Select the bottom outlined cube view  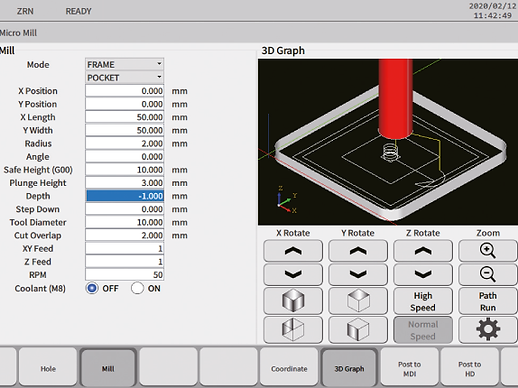pyautogui.click(x=358, y=330)
